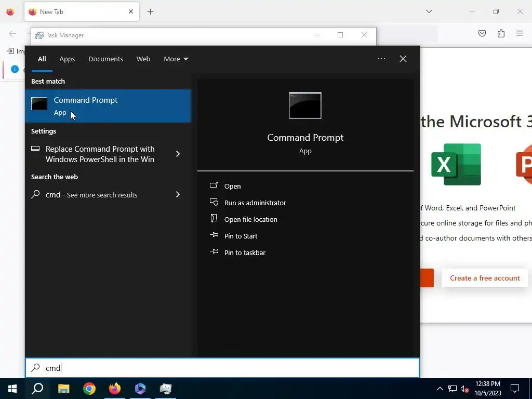Switch to the Documents search tab
The width and height of the screenshot is (532, 399).
[105, 59]
